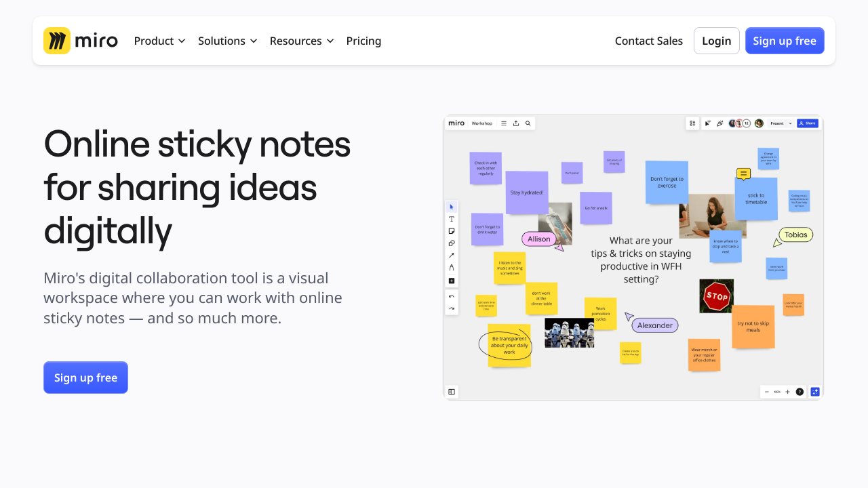Screen dimensions: 868x488
Task: Toggle the frames panel icon at bottom-left
Action: tap(452, 392)
